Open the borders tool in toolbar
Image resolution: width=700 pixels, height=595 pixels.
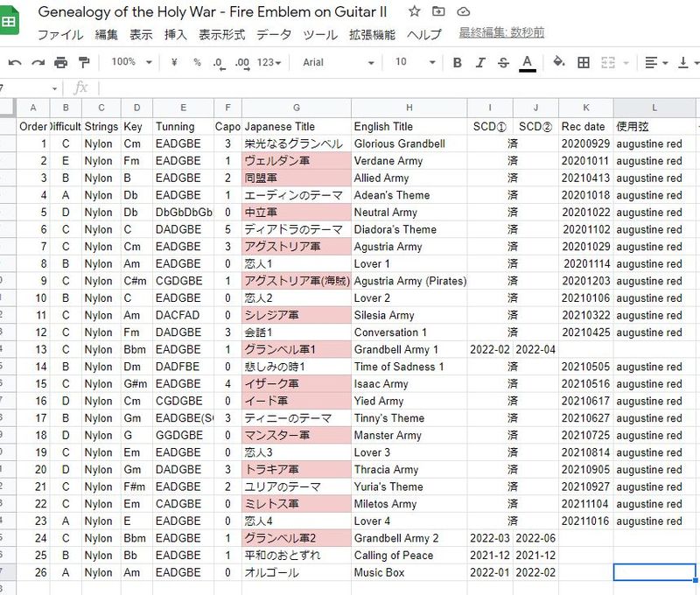click(x=584, y=62)
